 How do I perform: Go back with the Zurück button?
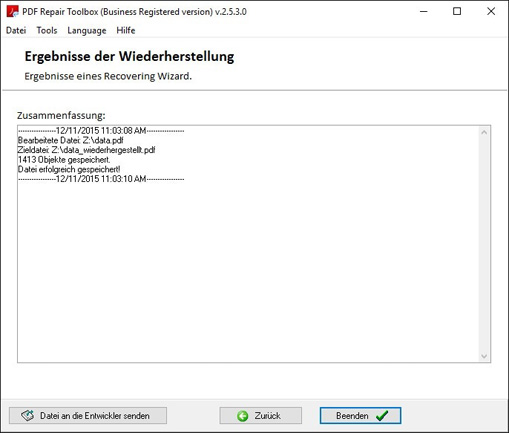point(261,416)
